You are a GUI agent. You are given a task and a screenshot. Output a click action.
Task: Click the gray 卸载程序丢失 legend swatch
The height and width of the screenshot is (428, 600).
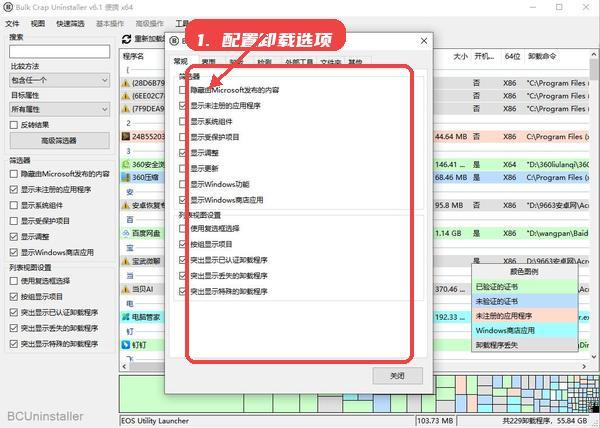pyautogui.click(x=524, y=345)
